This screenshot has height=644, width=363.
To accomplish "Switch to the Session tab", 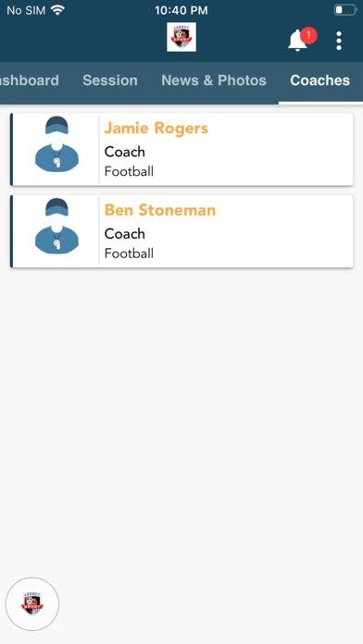I will point(110,80).
